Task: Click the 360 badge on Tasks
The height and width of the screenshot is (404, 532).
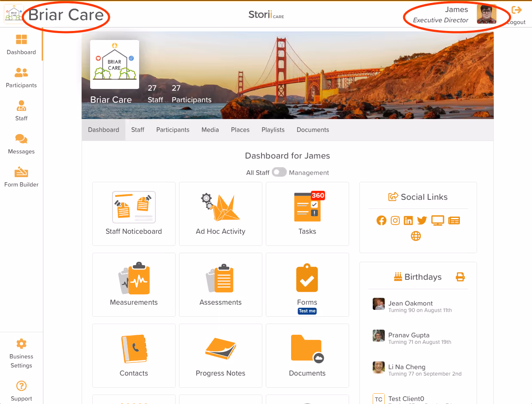Action: tap(318, 196)
